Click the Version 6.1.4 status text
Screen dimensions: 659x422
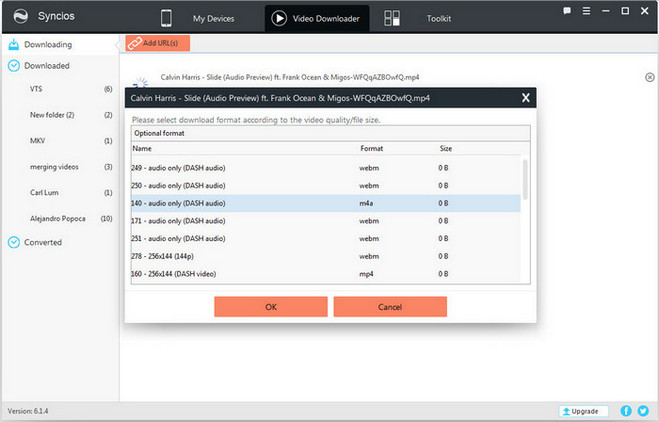pos(28,411)
